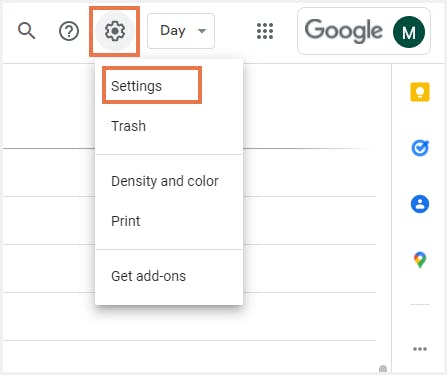Click the search magnifier icon
The height and width of the screenshot is (375, 447).
(26, 31)
